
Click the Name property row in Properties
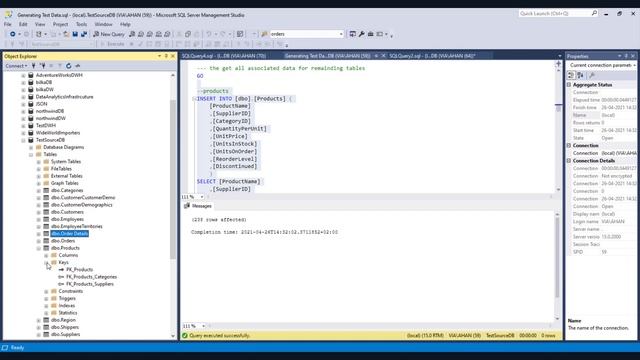602,116
